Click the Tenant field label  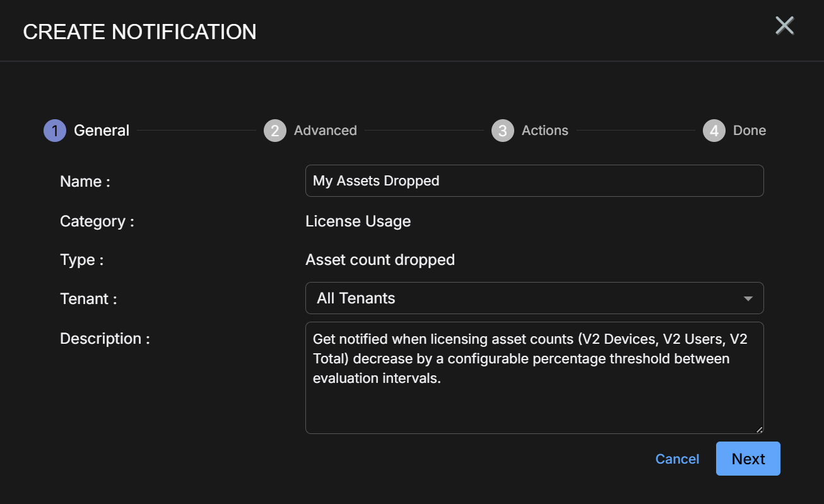88,299
